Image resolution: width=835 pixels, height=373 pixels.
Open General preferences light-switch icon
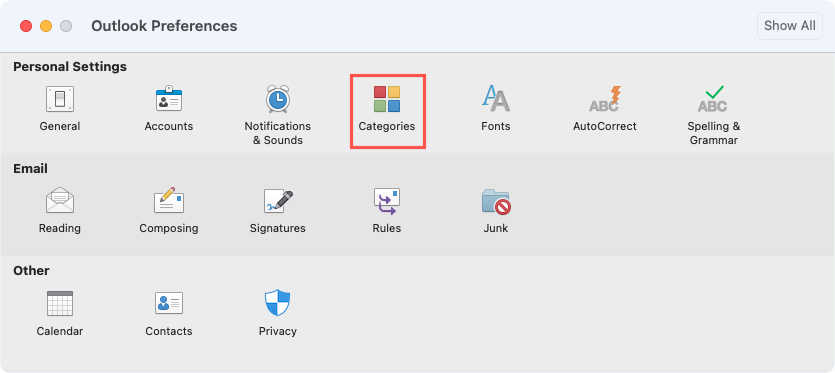[x=60, y=99]
